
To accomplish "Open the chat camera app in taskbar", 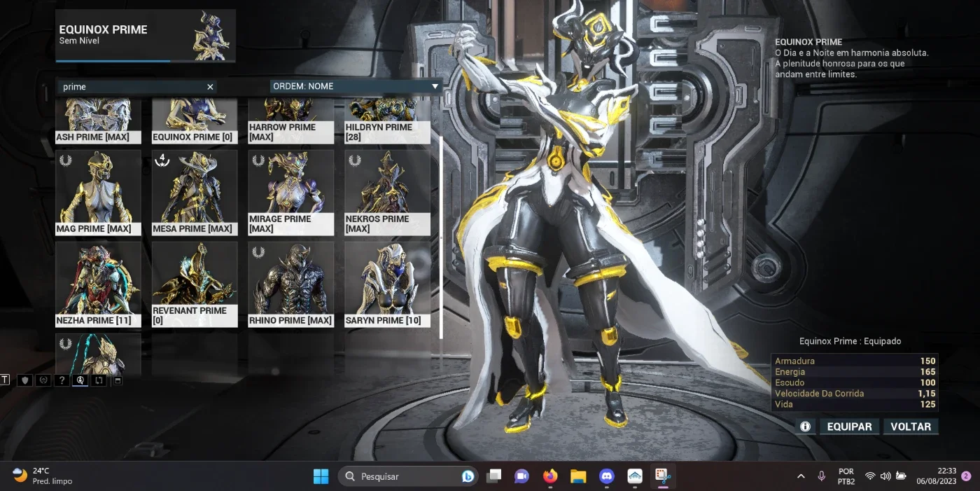I will 522,476.
